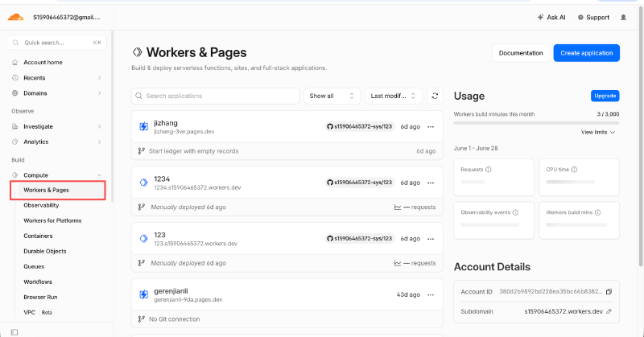644x337 pixels.
Task: Open the three-dot menu for jizhang
Action: tap(431, 126)
